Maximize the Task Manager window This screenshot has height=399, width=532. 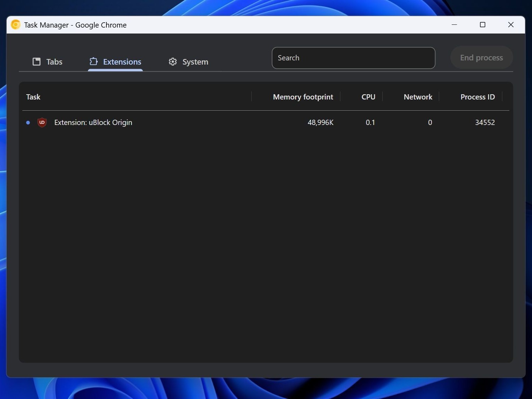click(482, 25)
